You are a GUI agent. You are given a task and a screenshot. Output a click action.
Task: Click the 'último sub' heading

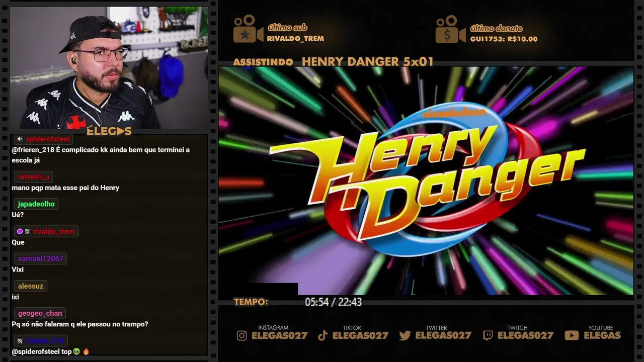287,28
